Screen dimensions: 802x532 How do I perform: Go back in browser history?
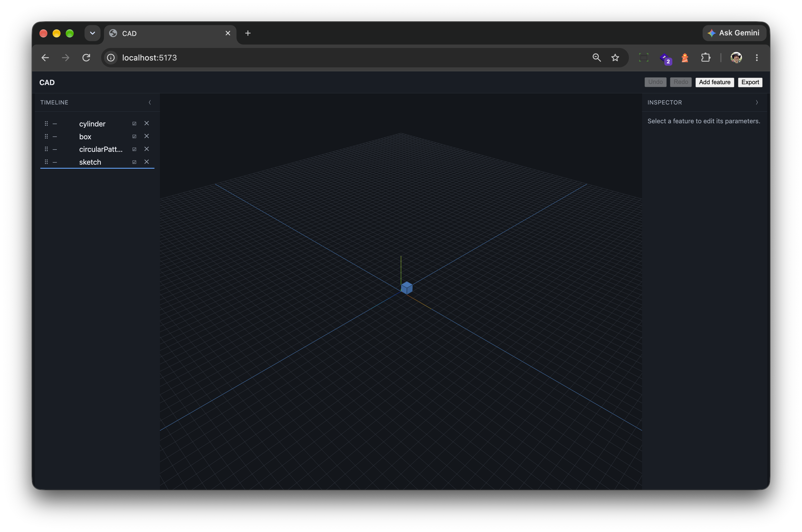coord(45,58)
